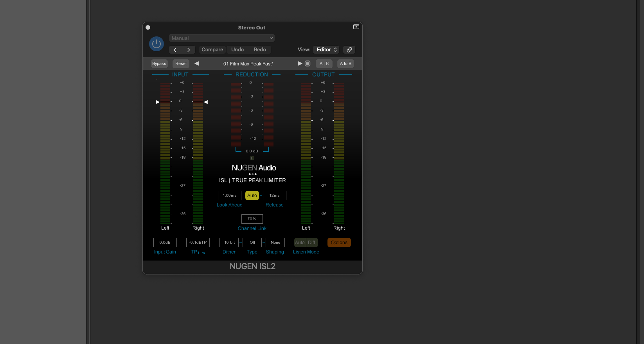Click Redo in plugin header
The height and width of the screenshot is (344, 644).
(260, 50)
